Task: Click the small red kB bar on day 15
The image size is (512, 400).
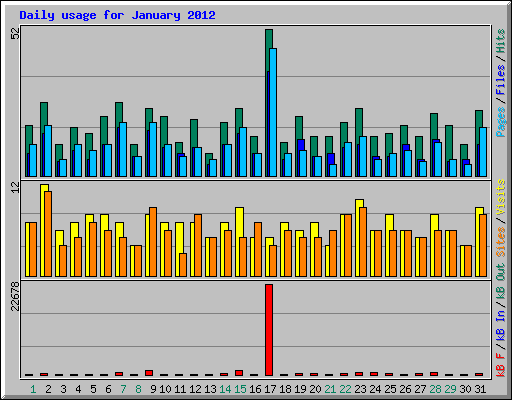Action: pyautogui.click(x=239, y=373)
